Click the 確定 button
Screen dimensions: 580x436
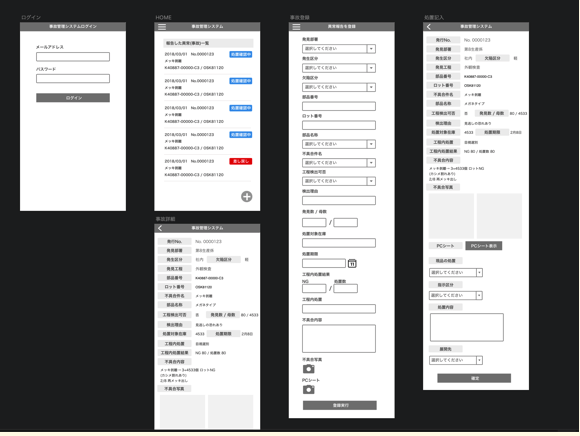pyautogui.click(x=474, y=378)
